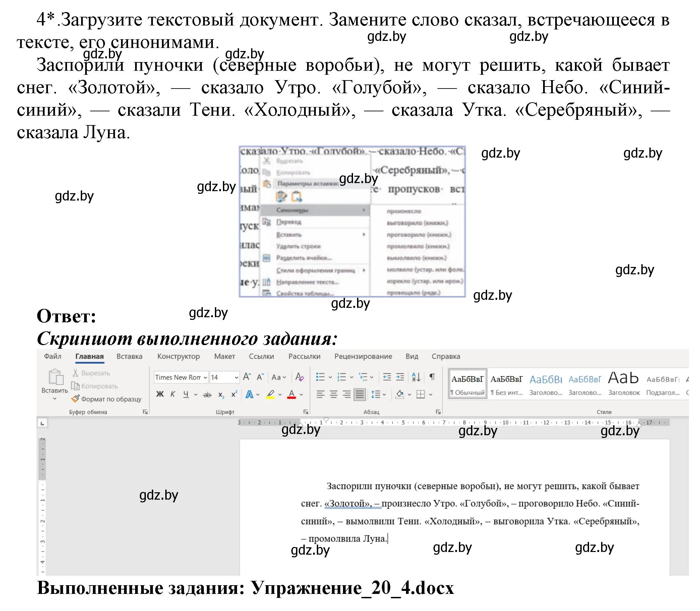This screenshot has height=611, width=700.
Task: Toggle superscript x² formatting
Action: click(234, 394)
